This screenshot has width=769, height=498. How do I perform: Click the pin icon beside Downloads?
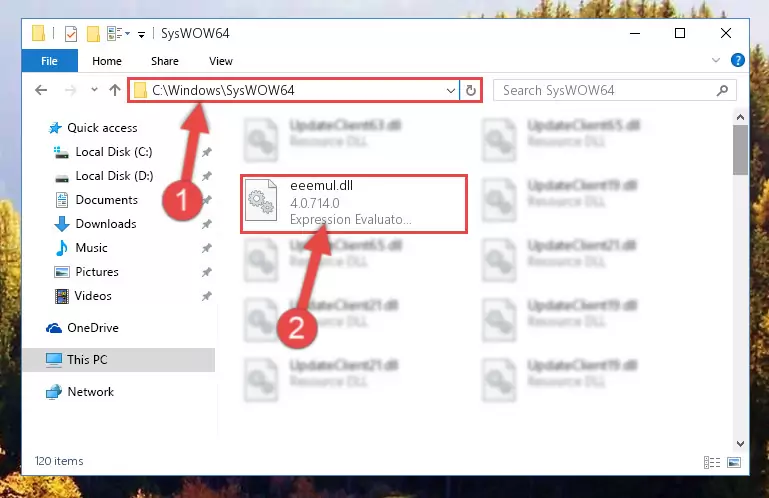pyautogui.click(x=206, y=224)
